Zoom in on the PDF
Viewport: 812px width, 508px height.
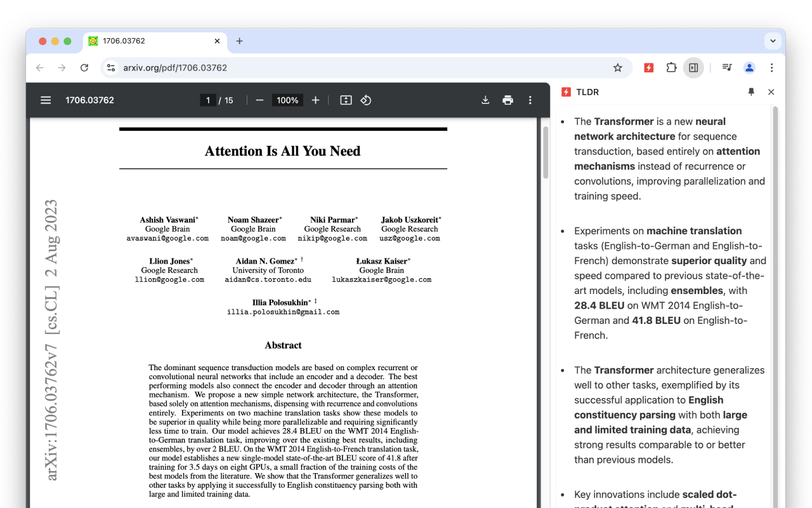[x=315, y=100]
